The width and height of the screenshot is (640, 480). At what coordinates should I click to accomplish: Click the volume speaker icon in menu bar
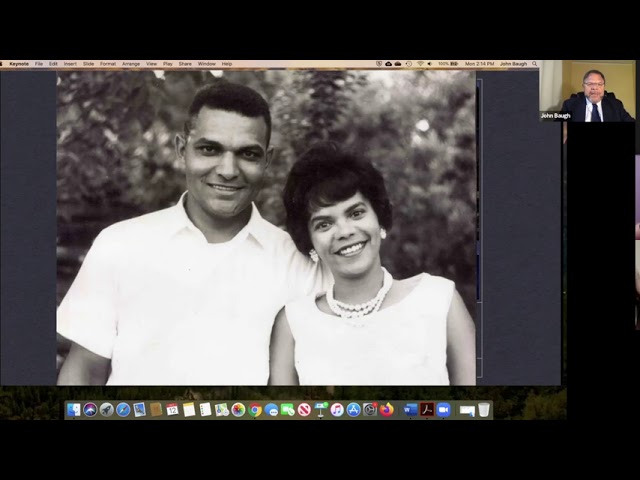tap(430, 64)
